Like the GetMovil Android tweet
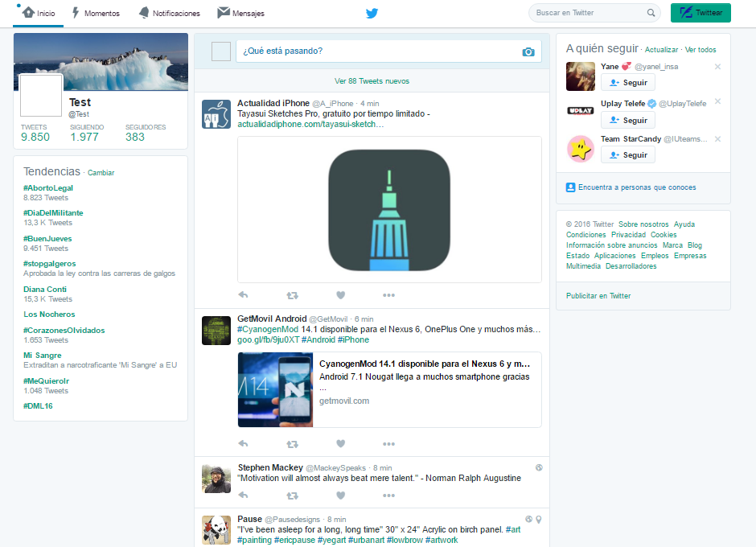This screenshot has height=547, width=756. (x=340, y=444)
